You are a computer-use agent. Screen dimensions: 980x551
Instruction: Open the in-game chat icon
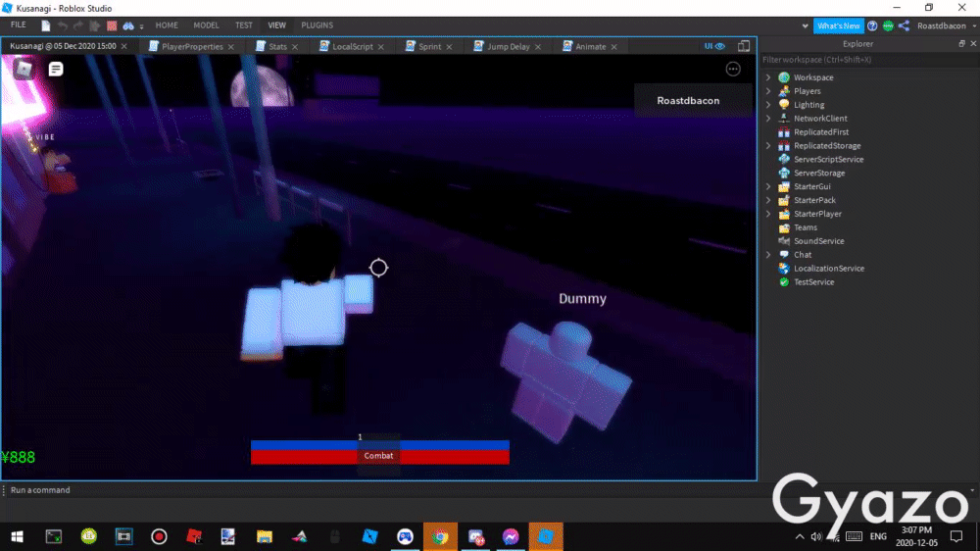tap(56, 69)
